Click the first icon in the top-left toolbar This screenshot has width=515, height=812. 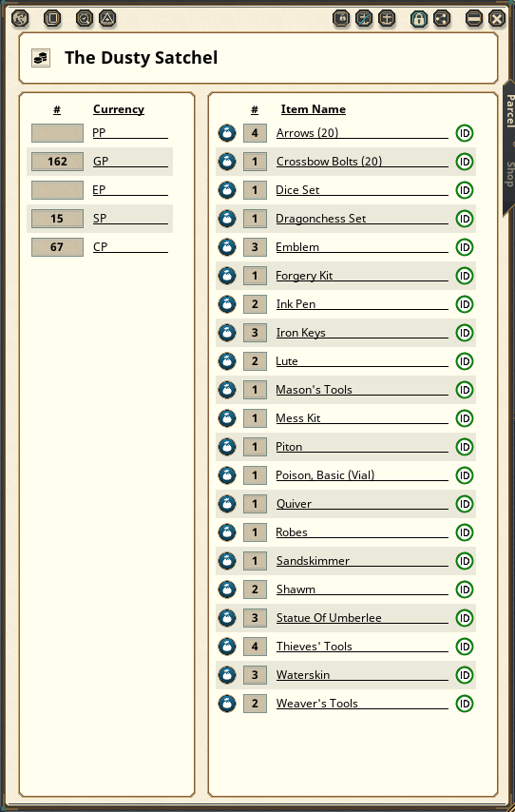[20, 19]
